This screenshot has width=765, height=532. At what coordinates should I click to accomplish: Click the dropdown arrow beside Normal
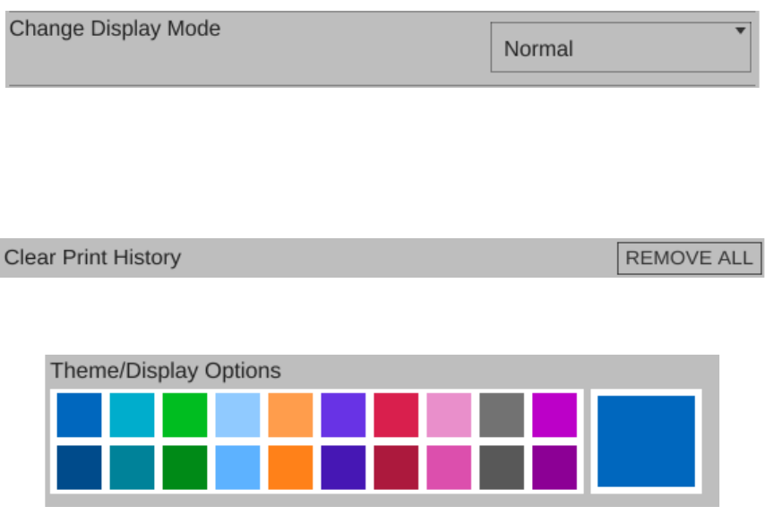point(740,30)
